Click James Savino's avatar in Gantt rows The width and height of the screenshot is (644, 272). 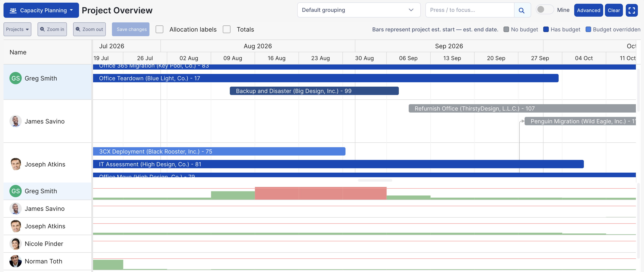click(x=16, y=121)
